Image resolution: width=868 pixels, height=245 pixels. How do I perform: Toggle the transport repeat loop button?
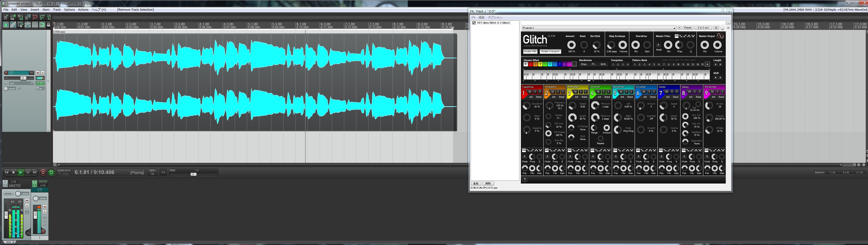pos(51,172)
